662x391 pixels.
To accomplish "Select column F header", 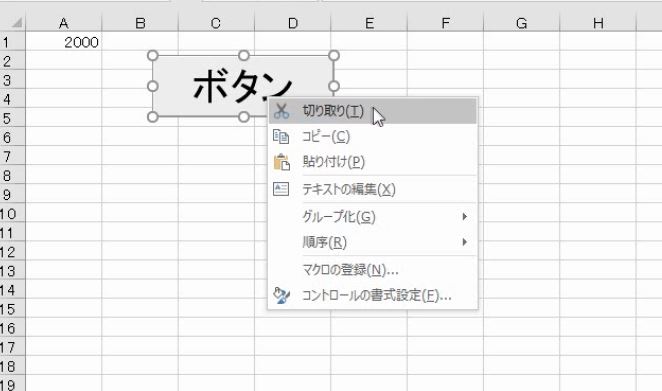I will pos(445,23).
